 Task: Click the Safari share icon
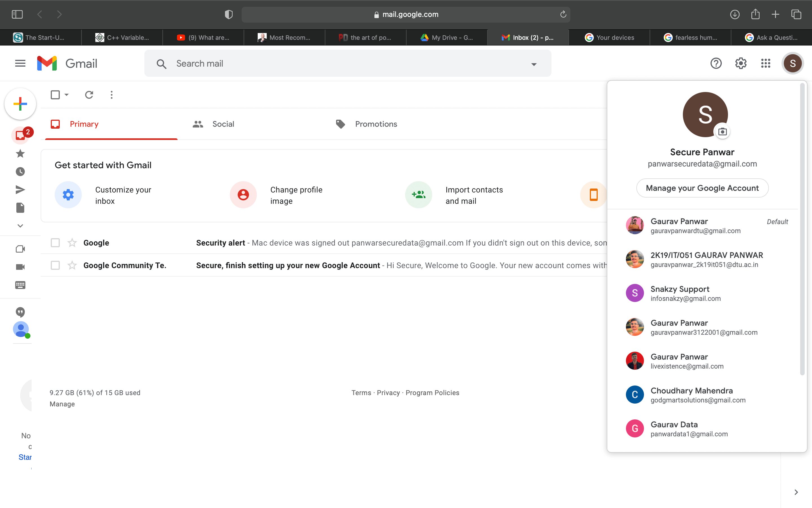[755, 14]
